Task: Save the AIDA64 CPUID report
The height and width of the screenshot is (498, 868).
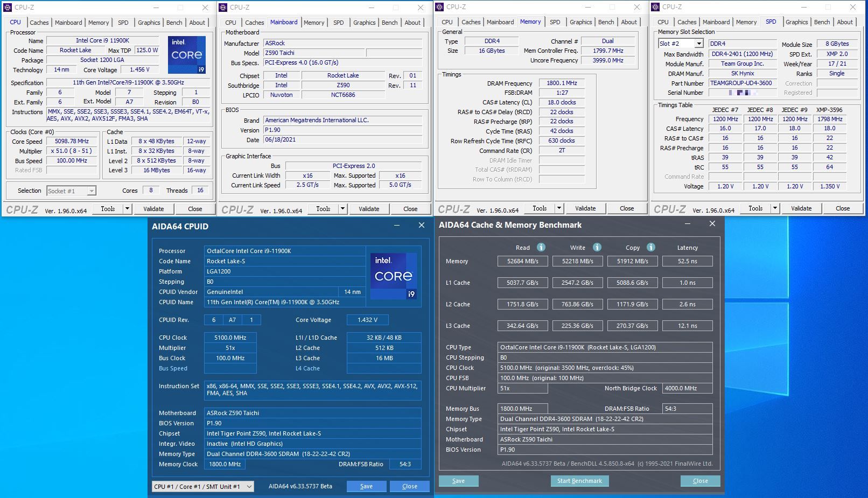Action: (366, 486)
